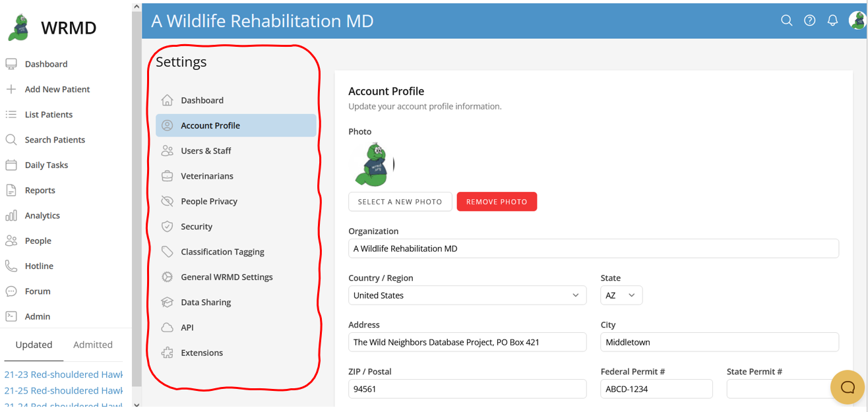
Task: Click the WRMD logo mascot
Action: [20, 28]
